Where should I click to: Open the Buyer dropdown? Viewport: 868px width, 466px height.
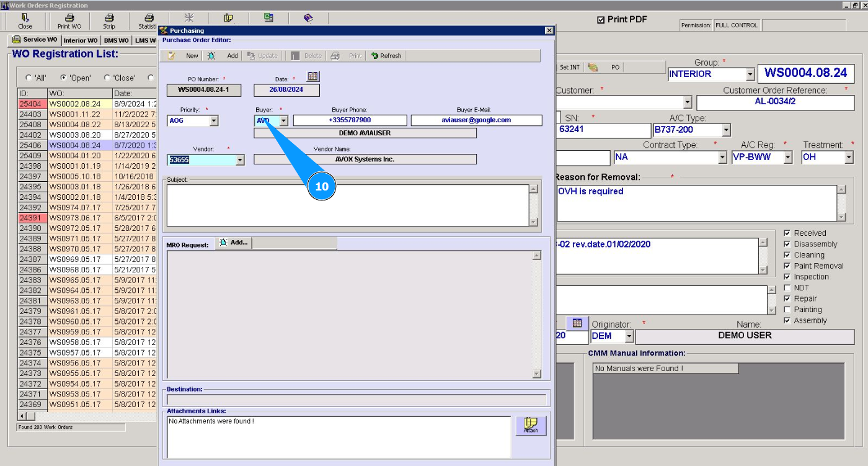pyautogui.click(x=283, y=121)
